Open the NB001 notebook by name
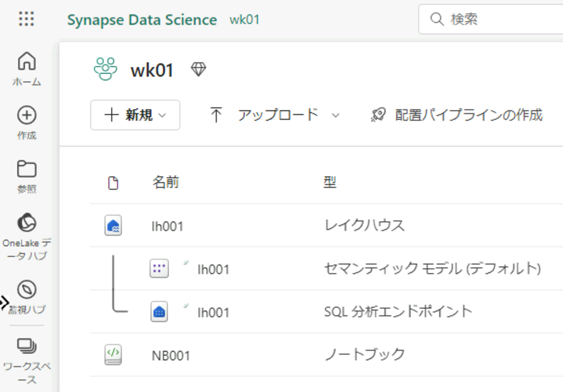The height and width of the screenshot is (392, 563). click(171, 356)
